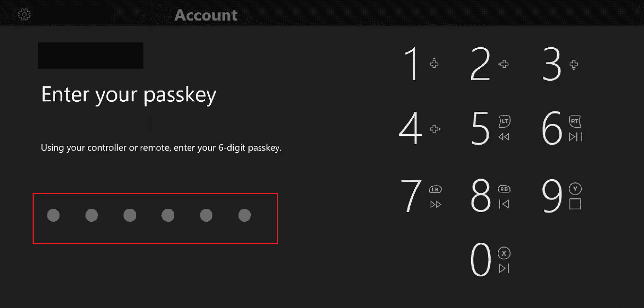
Task: Click the RT trigger icon
Action: click(x=575, y=121)
